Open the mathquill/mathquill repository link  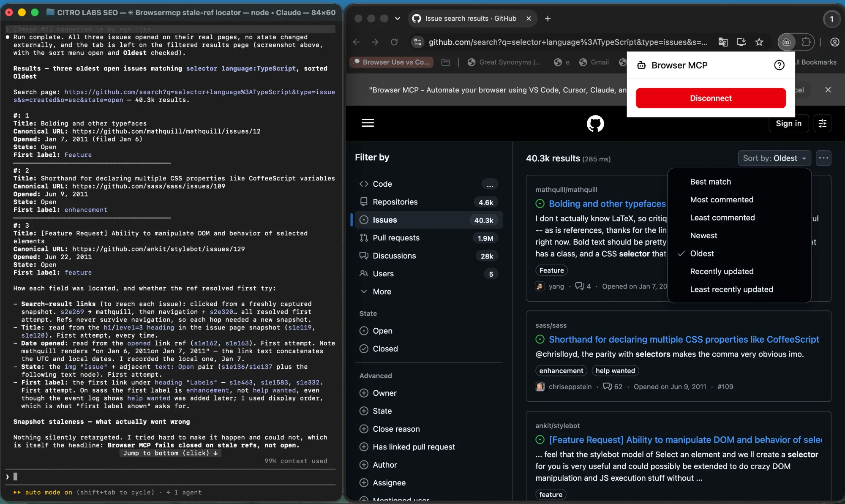tap(566, 190)
